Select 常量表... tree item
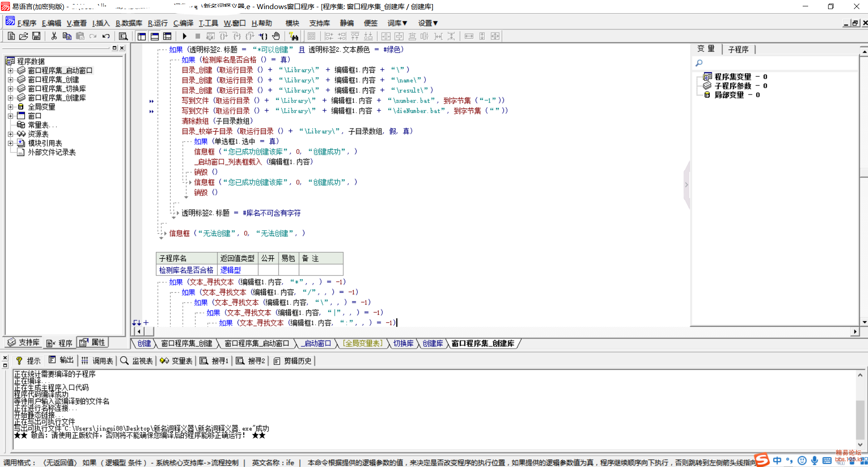The image size is (868, 467). point(43,125)
